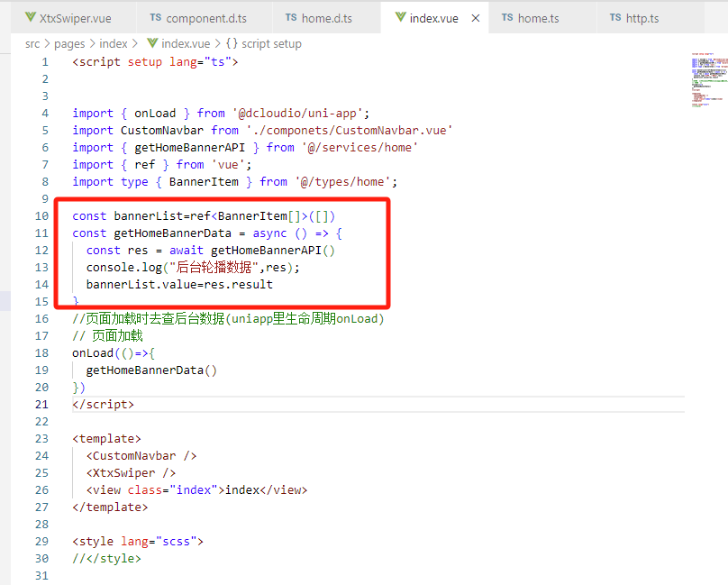Image resolution: width=728 pixels, height=585 pixels.
Task: Switch to the home.ts tab
Action: coord(542,18)
